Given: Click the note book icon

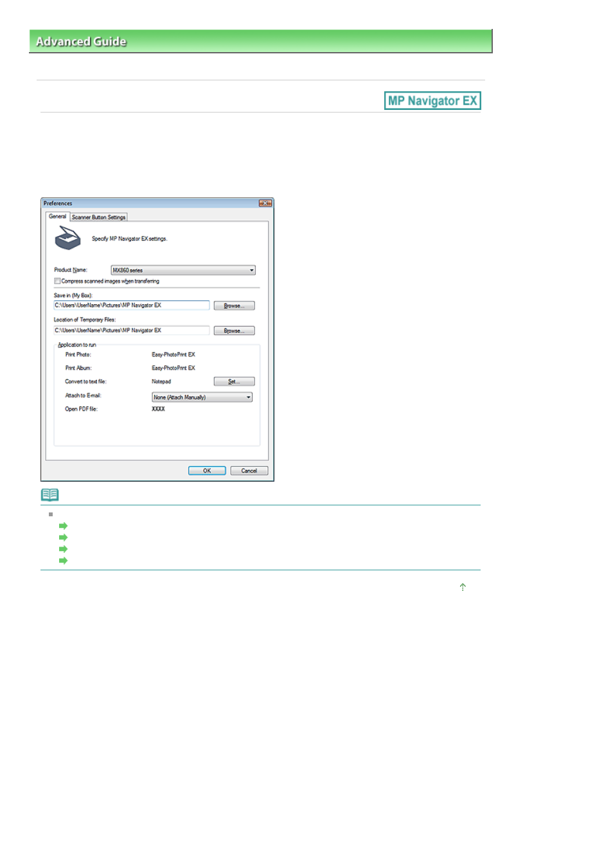Looking at the screenshot, I should [49, 495].
